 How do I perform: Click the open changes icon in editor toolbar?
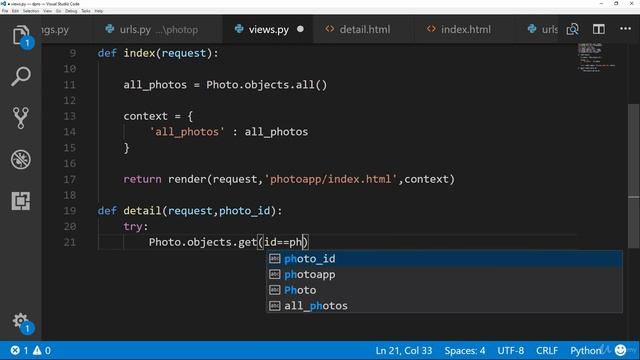click(x=573, y=29)
